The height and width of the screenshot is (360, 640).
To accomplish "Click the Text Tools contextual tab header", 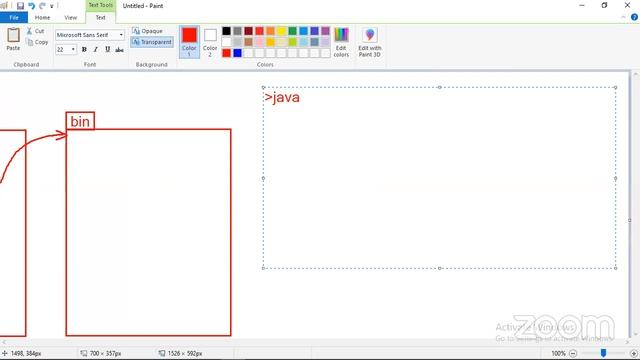I will click(x=100, y=5).
